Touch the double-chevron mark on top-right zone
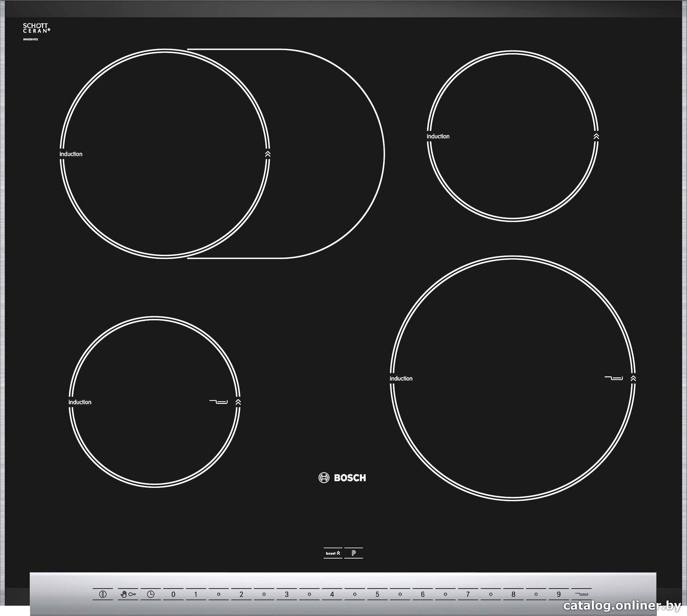Screen dimensions: 687x616 [x=597, y=136]
